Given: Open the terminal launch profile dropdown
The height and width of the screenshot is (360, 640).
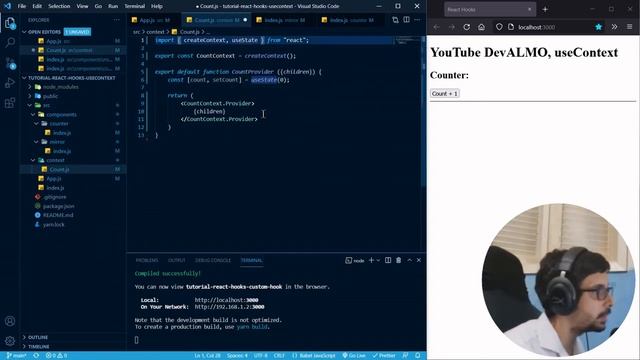Looking at the screenshot, I should [x=378, y=260].
